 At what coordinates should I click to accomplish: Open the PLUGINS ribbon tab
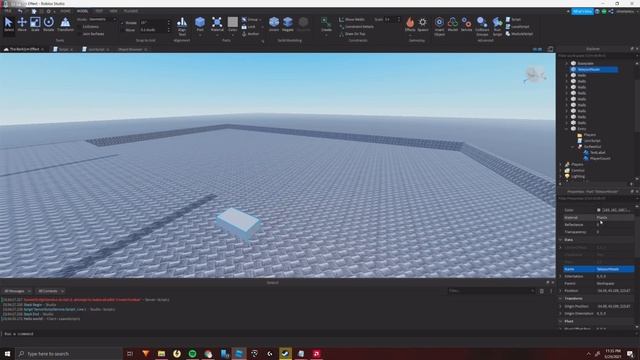(x=131, y=11)
